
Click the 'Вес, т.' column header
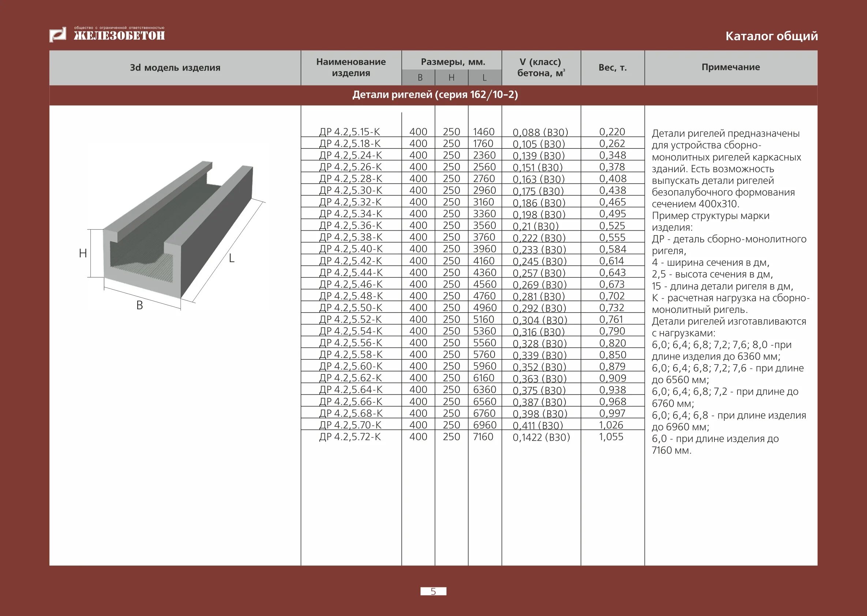click(x=613, y=68)
